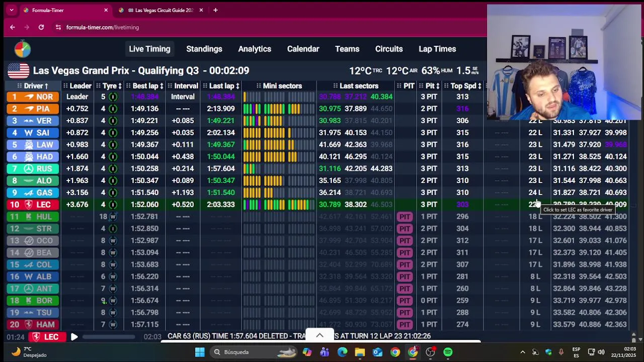The image size is (644, 362).
Task: Select driver PIA in position 2
Action: pos(33,109)
